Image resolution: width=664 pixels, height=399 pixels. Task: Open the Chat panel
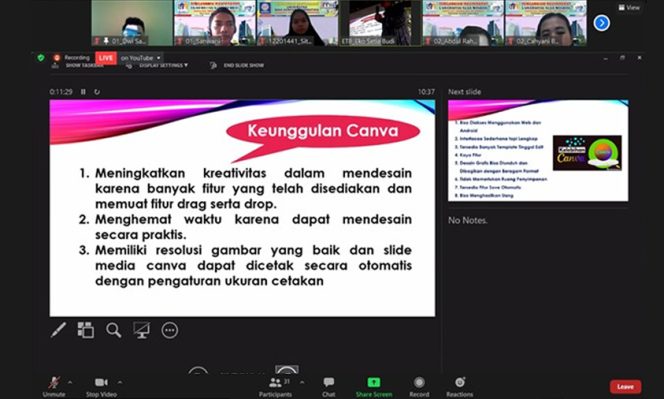pyautogui.click(x=329, y=386)
